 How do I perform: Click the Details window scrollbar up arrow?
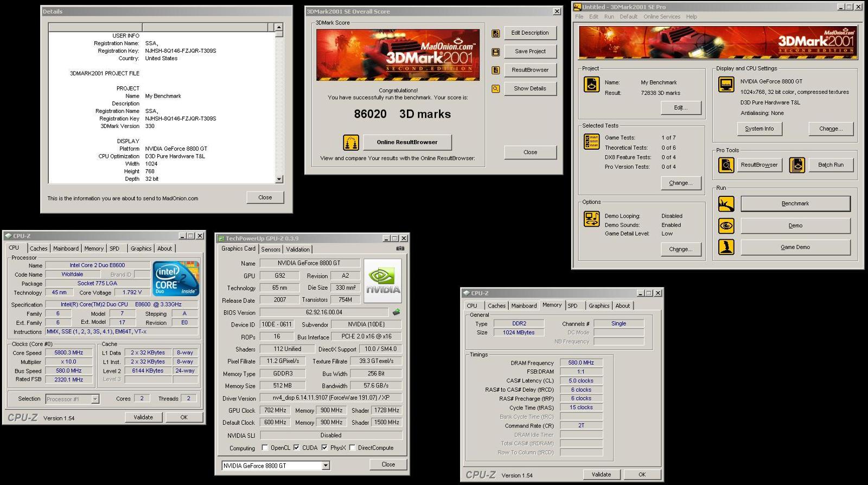[x=279, y=27]
